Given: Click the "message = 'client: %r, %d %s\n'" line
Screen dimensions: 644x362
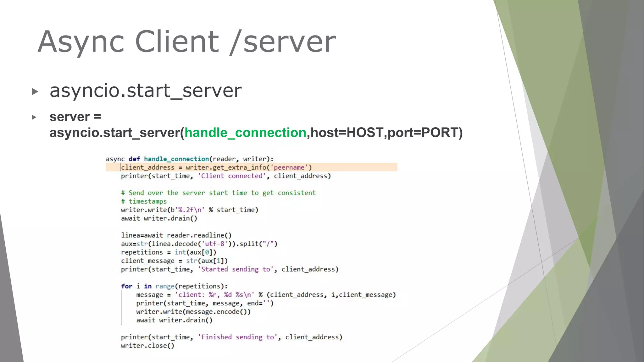Looking at the screenshot, I should pos(266,295).
